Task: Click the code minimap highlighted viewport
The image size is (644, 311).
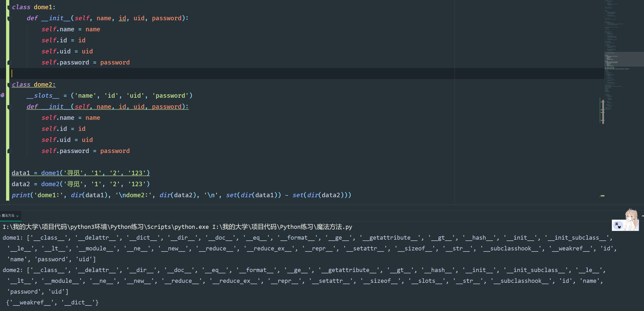Action: coord(624,59)
